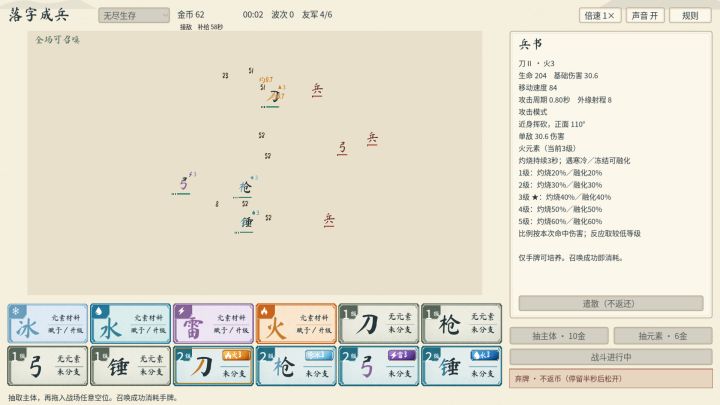The image size is (720, 405).
Task: Select the purple 弓 ally unit on battlefield
Action: tap(183, 184)
